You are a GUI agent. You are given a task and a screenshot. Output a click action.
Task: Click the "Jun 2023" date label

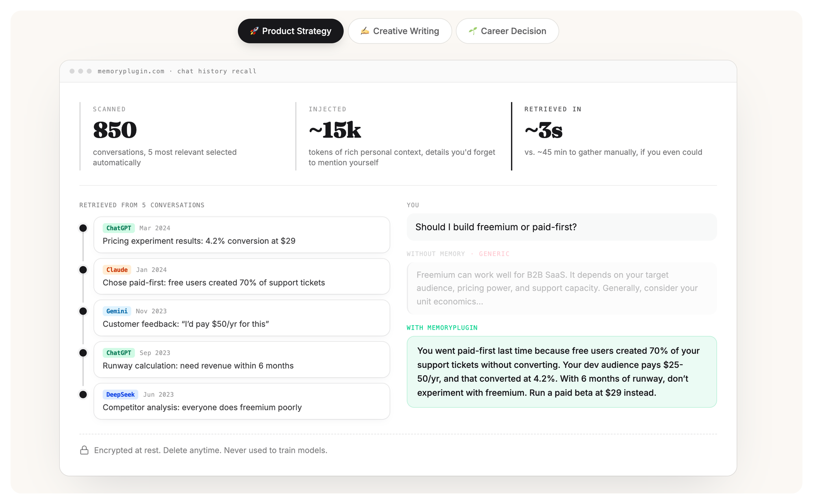pos(159,394)
